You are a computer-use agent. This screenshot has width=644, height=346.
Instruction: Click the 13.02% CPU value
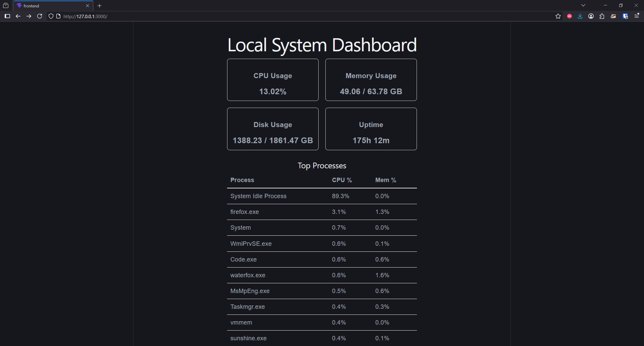273,92
